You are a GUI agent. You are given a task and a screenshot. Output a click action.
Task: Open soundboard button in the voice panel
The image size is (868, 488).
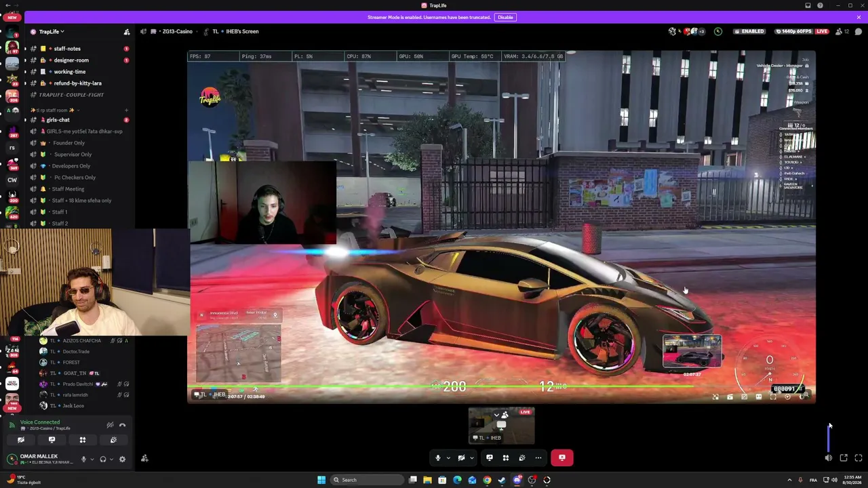pos(113,440)
